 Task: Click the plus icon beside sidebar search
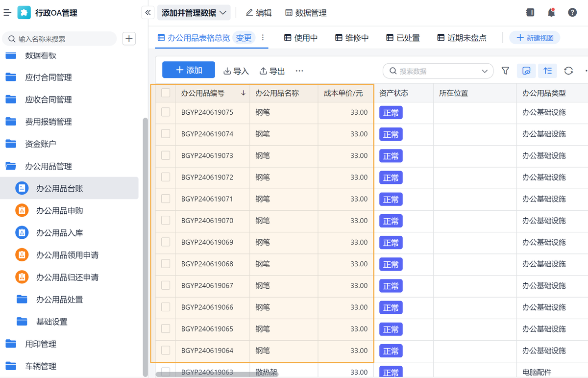coord(129,39)
